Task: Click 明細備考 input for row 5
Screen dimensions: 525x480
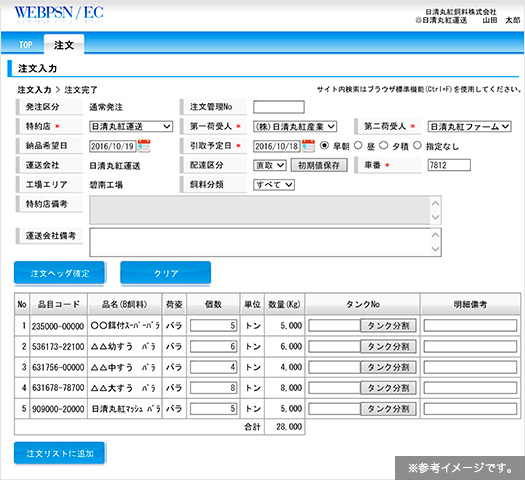Action: pos(470,409)
